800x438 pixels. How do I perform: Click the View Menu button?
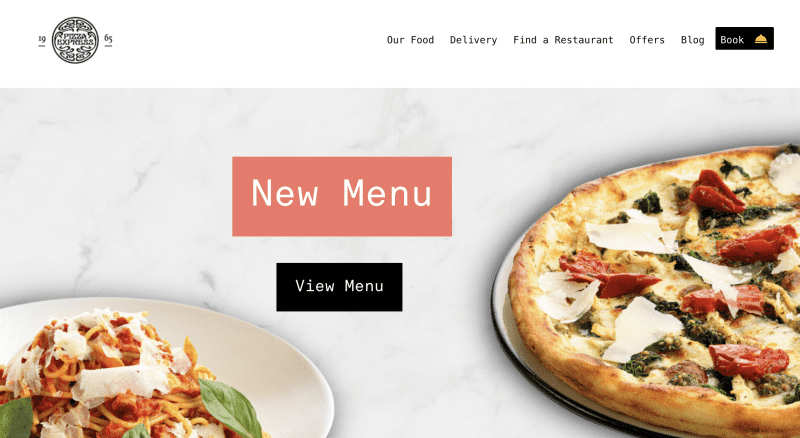tap(339, 287)
